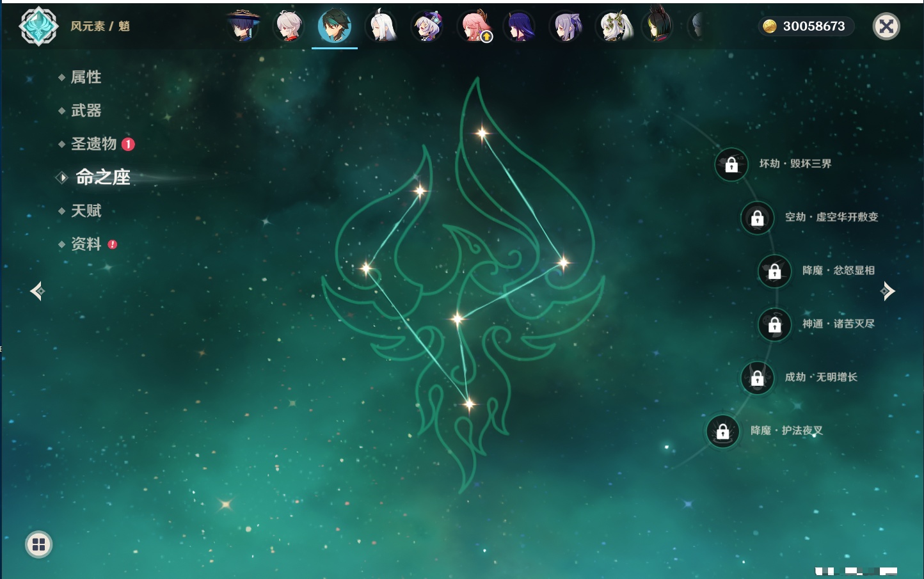Click the Anemo element emblem icon
Screen dimensions: 924x579
point(39,26)
